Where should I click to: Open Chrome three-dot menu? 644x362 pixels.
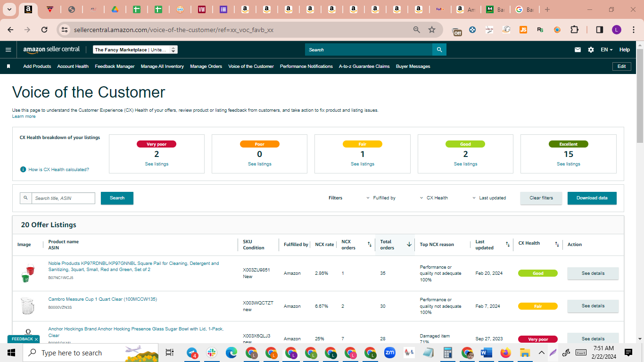tap(633, 30)
